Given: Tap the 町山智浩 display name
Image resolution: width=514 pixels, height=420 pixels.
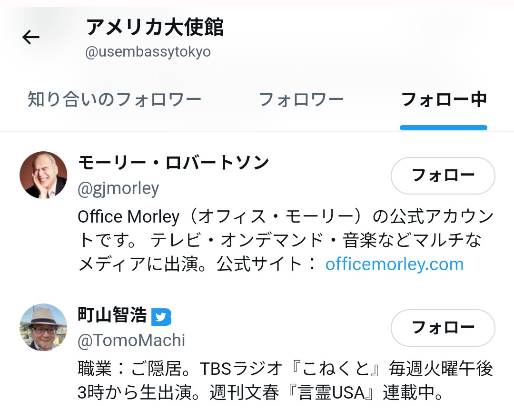Looking at the screenshot, I should click(112, 315).
